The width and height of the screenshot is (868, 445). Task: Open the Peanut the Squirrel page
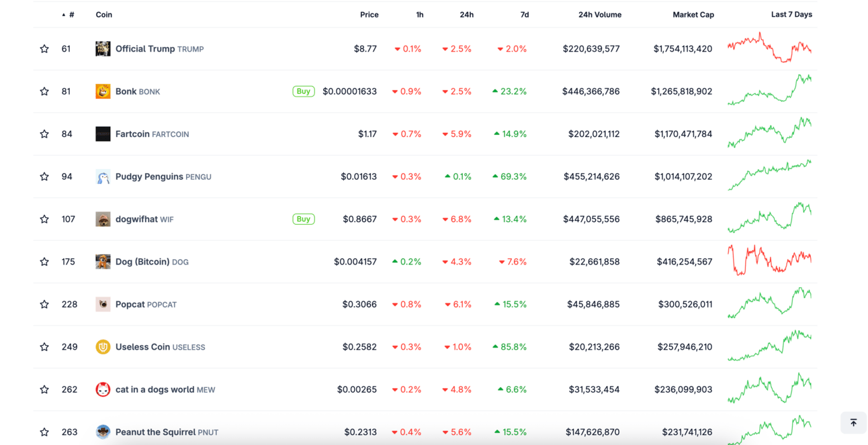pyautogui.click(x=167, y=432)
